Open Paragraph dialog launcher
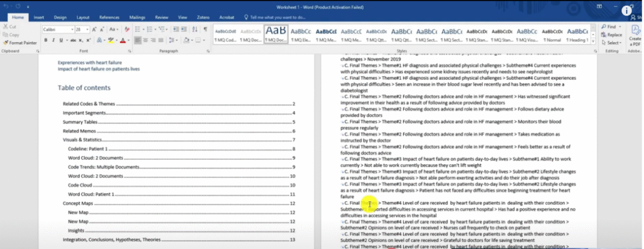This screenshot has width=644, height=249. pos(208,51)
